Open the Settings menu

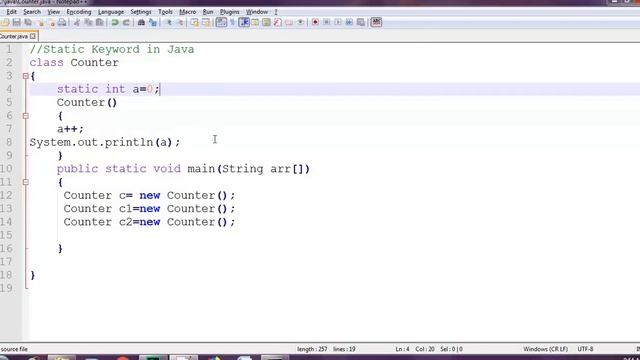pos(141,12)
